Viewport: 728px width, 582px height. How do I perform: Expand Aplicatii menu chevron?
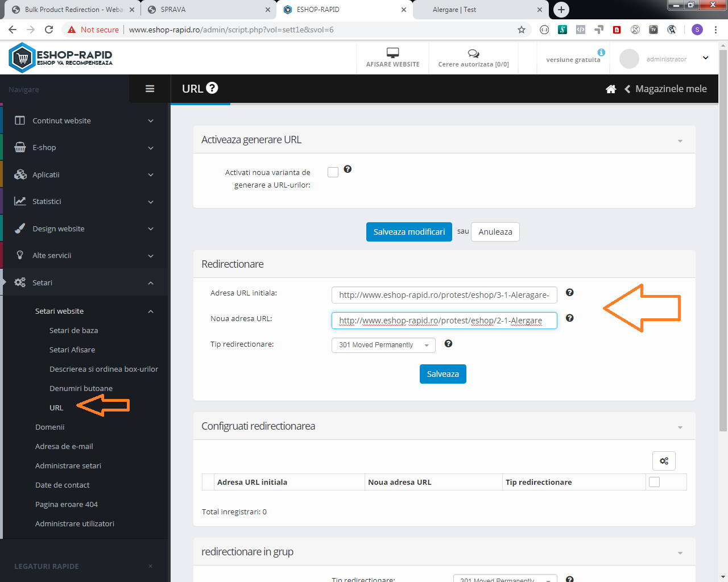pyautogui.click(x=151, y=174)
